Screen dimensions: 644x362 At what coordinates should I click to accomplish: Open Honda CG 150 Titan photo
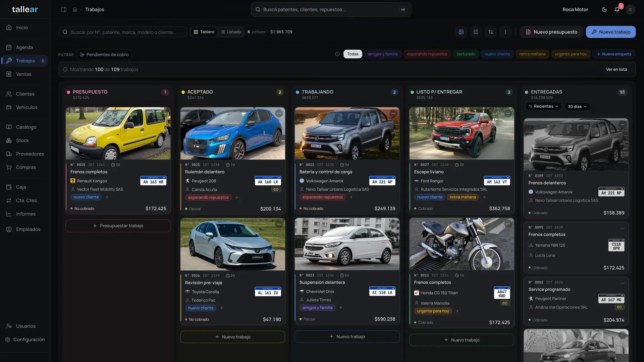[x=462, y=244]
